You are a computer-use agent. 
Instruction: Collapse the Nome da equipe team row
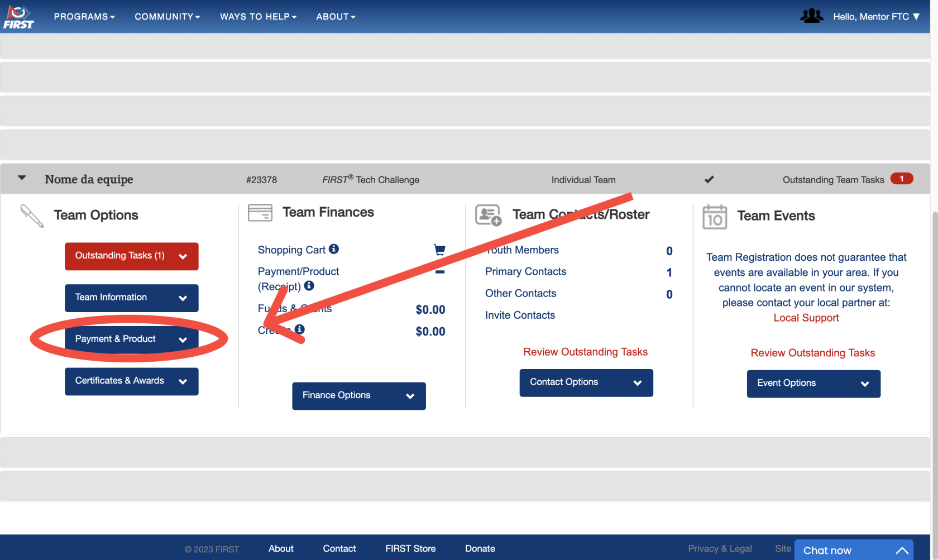22,178
